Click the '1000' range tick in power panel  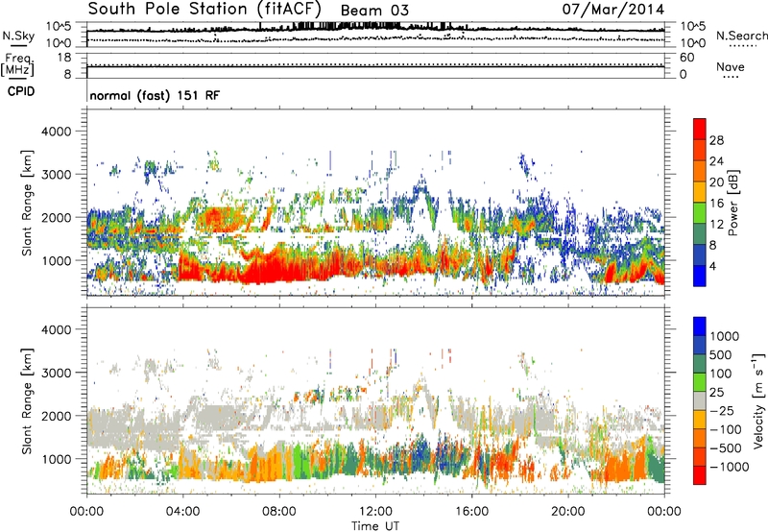click(57, 260)
